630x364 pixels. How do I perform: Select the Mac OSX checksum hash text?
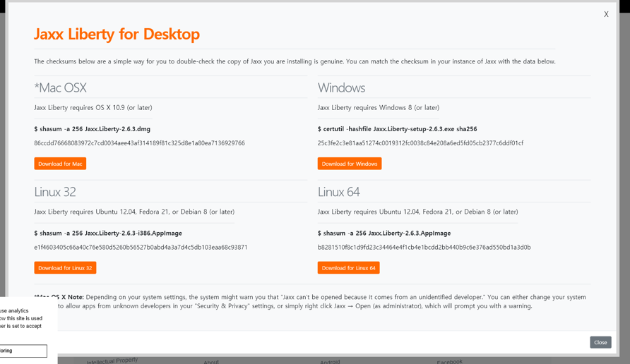(x=139, y=143)
